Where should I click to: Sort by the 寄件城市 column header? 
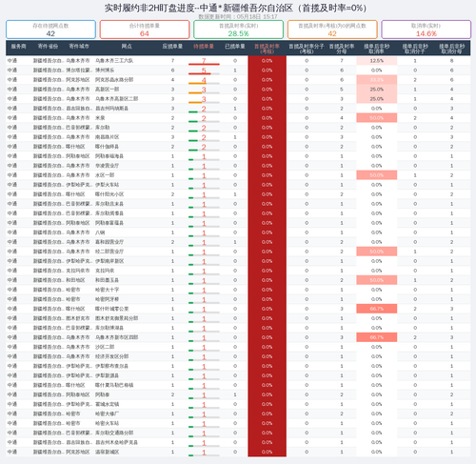click(79, 47)
